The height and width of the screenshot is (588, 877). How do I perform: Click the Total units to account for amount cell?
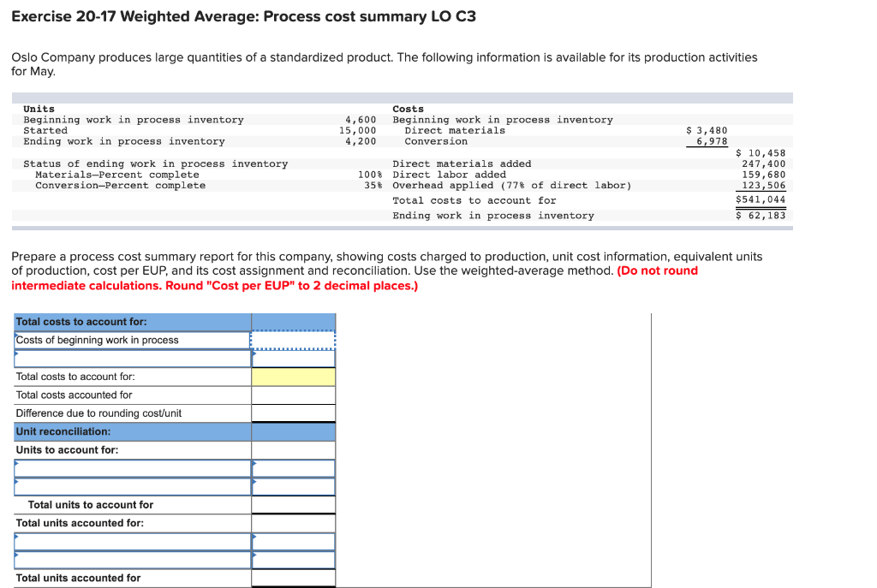292,504
